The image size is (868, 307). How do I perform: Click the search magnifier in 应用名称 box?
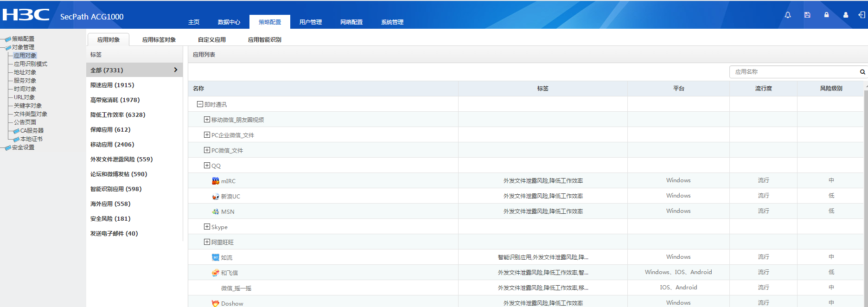click(x=862, y=72)
